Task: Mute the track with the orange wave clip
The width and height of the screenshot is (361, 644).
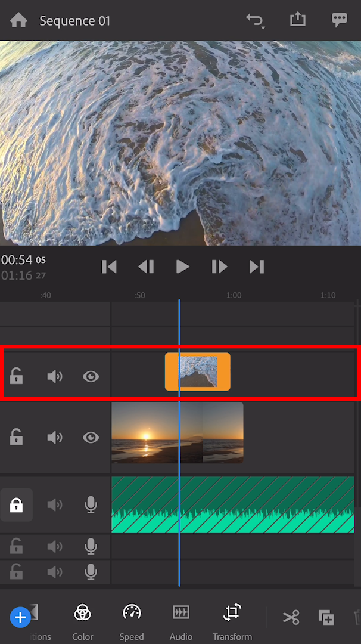Action: 55,377
